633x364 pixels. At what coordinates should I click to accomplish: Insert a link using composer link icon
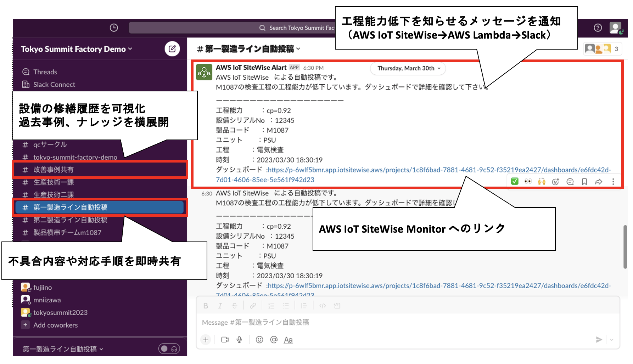pyautogui.click(x=253, y=306)
